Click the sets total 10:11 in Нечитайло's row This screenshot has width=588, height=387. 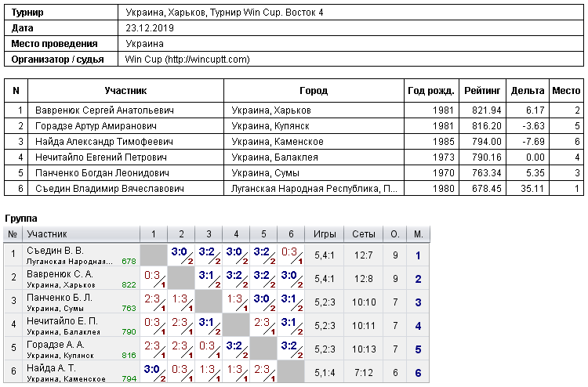pyautogui.click(x=363, y=326)
